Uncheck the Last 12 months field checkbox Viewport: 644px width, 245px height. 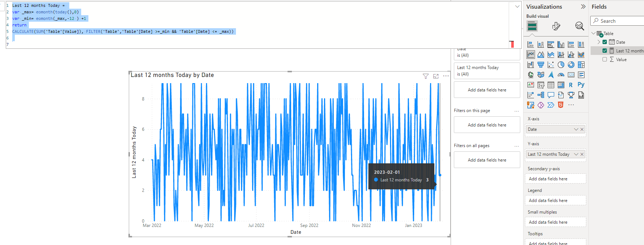[605, 51]
